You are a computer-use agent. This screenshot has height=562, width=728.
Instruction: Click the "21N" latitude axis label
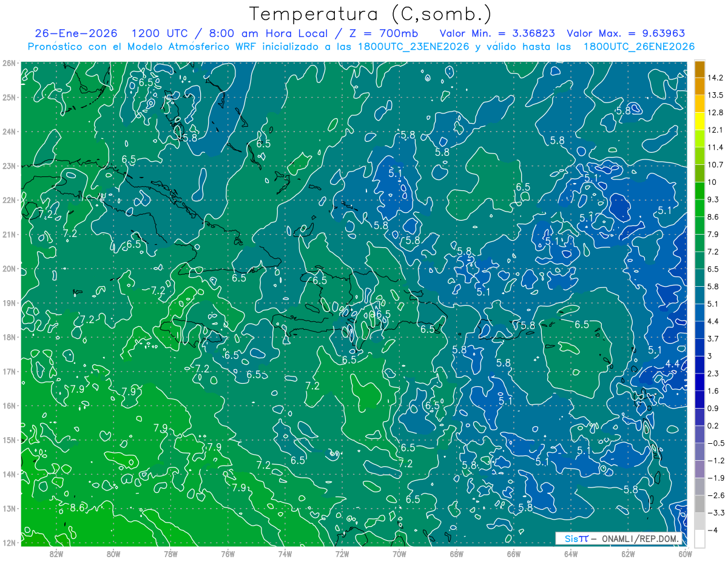pos(9,234)
